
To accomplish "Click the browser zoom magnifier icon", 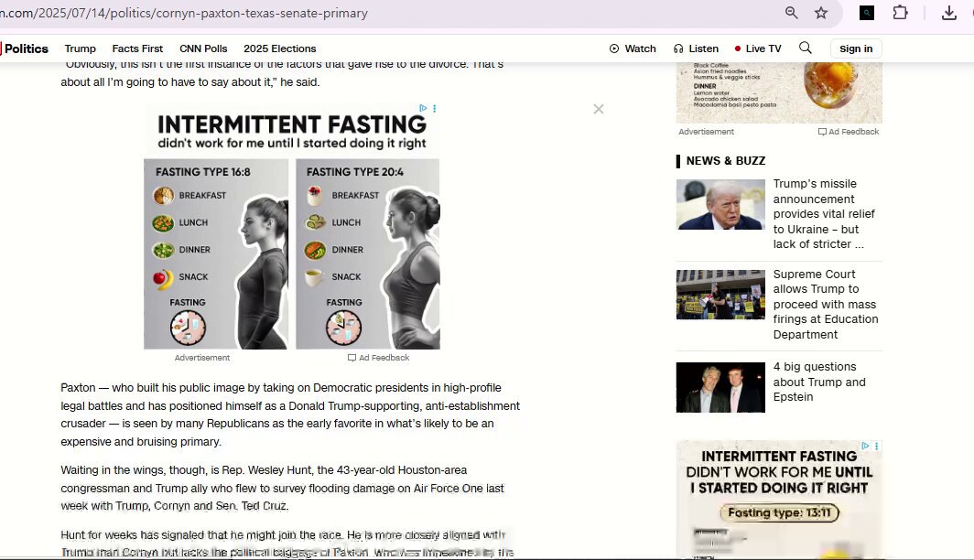I will (x=791, y=13).
